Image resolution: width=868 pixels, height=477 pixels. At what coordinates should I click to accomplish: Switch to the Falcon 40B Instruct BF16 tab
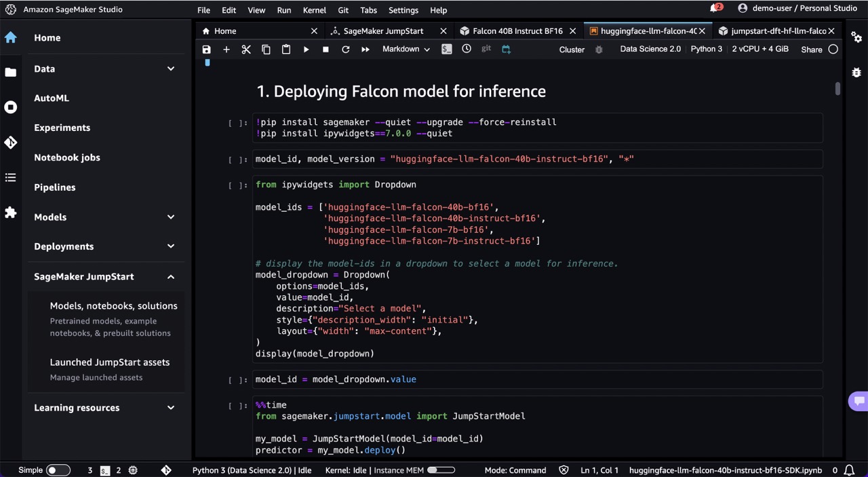coord(518,31)
